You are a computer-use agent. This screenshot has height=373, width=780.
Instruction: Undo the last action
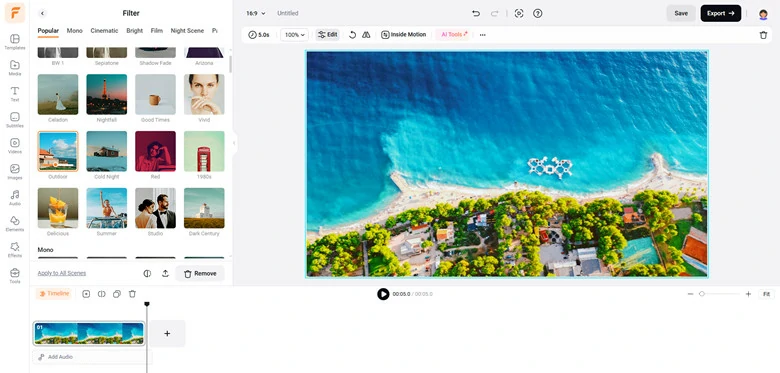tap(476, 13)
